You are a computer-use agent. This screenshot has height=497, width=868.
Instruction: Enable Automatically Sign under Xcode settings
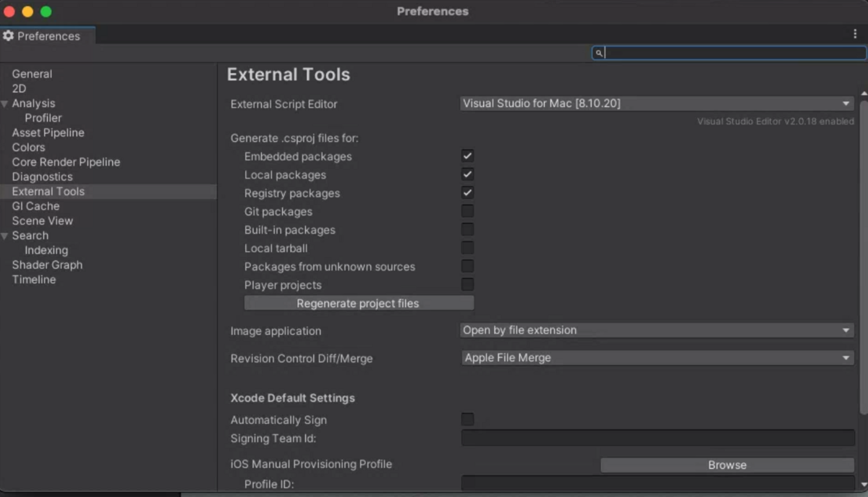467,419
